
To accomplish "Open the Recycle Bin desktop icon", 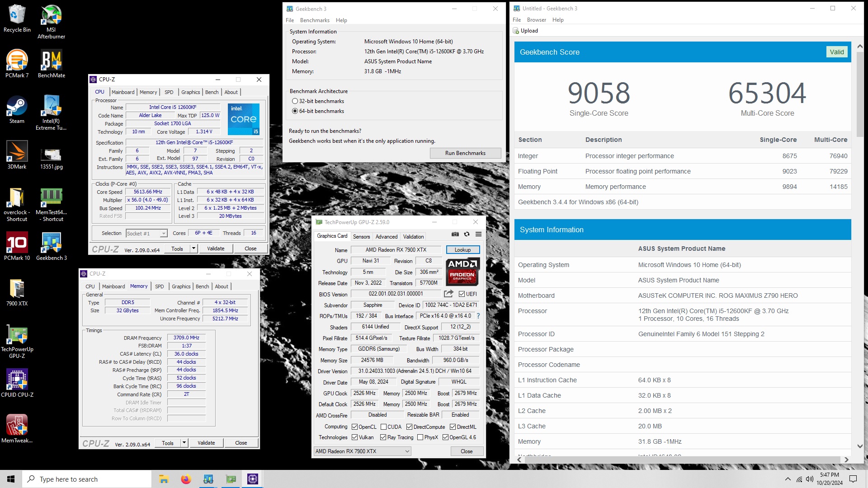I will click(x=17, y=19).
